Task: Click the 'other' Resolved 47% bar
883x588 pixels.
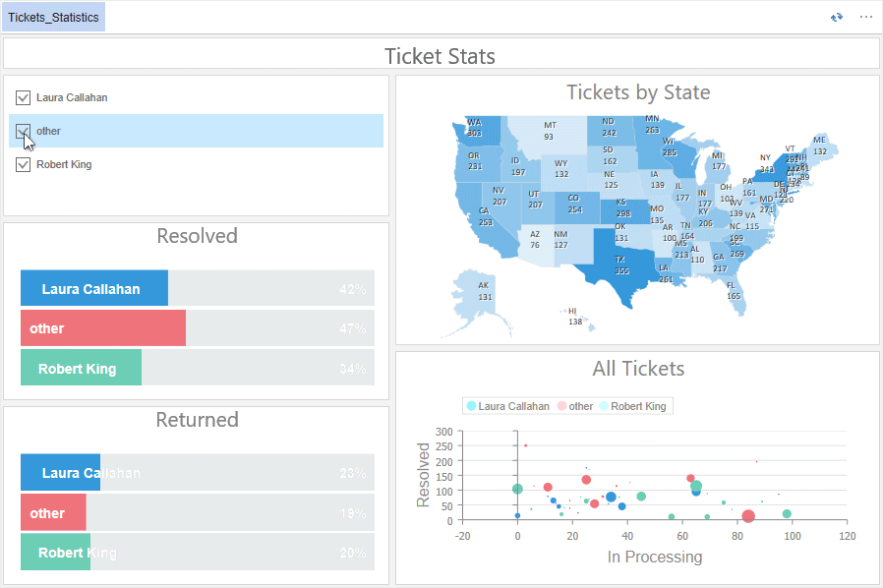Action: (x=103, y=327)
